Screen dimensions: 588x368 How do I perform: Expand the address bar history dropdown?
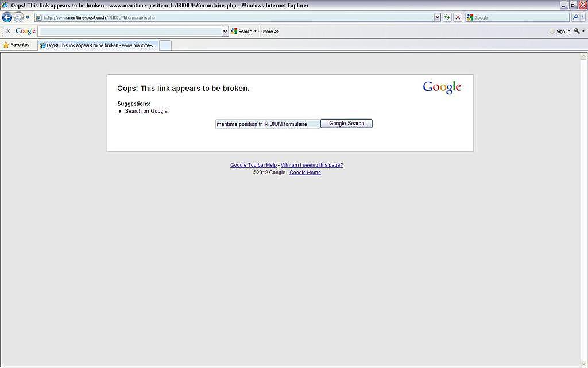click(437, 17)
